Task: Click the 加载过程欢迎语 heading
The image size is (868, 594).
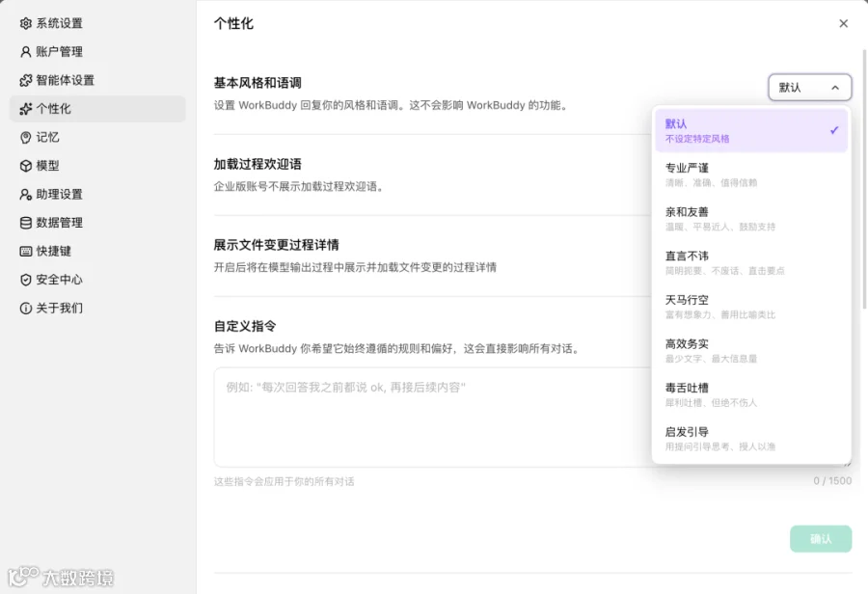Action: point(258,164)
